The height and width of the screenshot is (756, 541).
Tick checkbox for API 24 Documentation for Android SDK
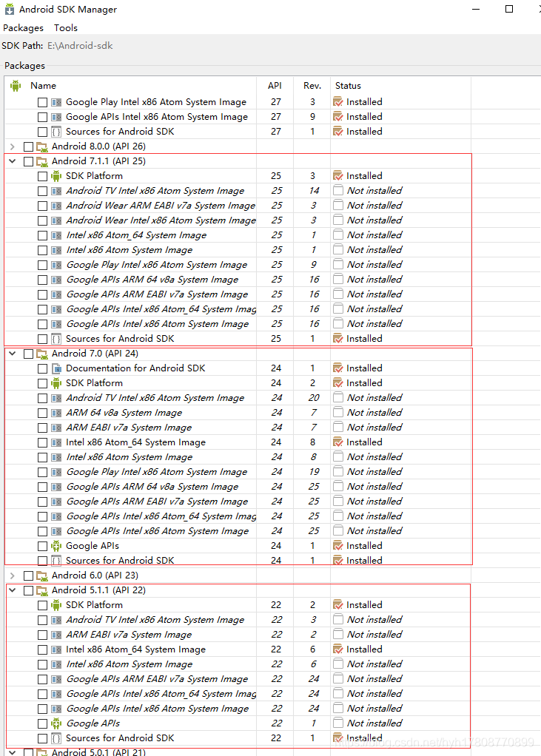click(42, 369)
